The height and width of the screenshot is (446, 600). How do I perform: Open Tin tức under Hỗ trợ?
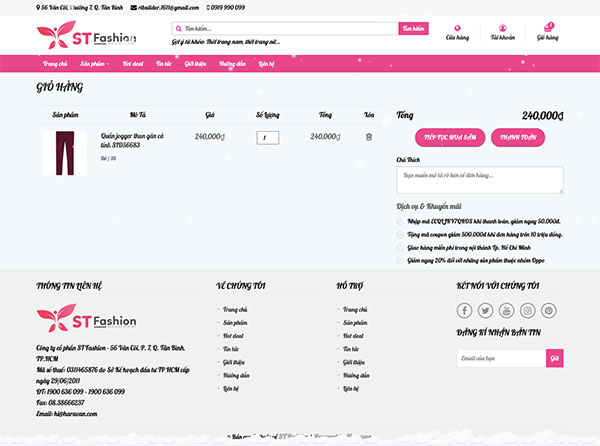click(x=351, y=349)
